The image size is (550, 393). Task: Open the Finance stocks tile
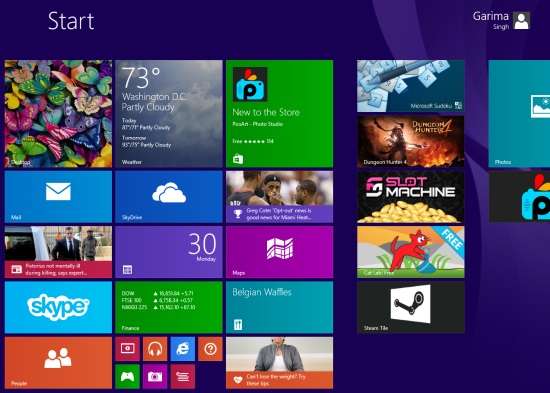[x=169, y=307]
